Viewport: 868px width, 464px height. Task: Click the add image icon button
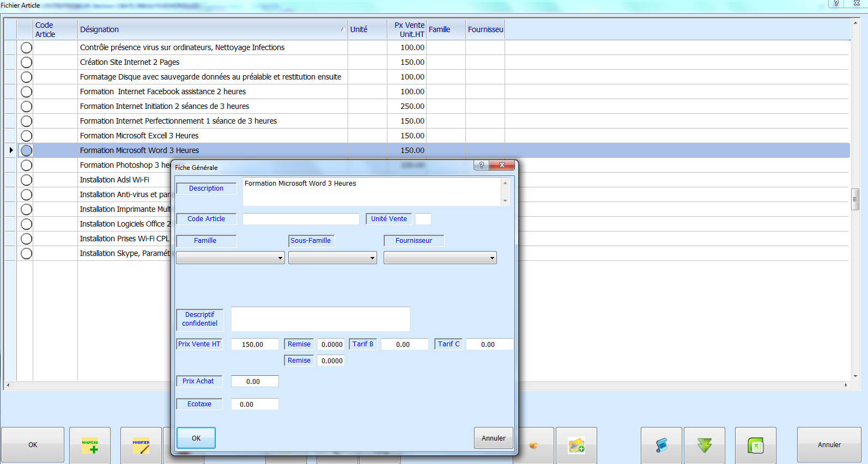click(576, 445)
